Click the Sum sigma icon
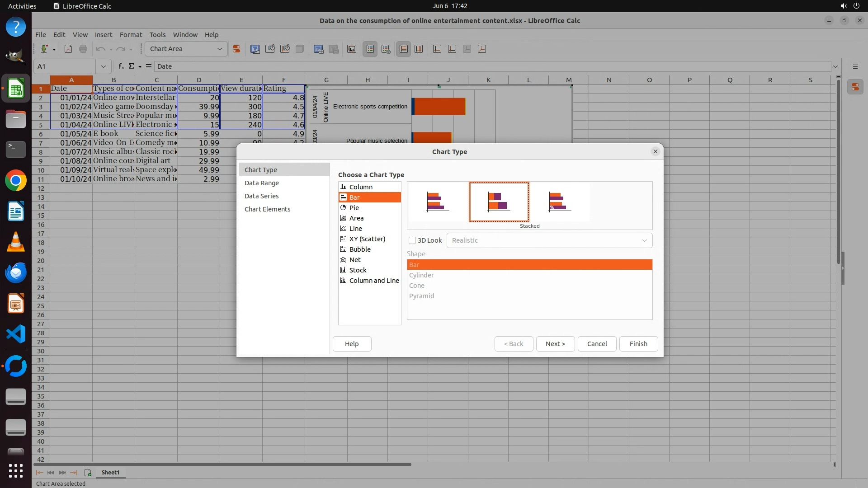The height and width of the screenshot is (488, 868). (131, 66)
